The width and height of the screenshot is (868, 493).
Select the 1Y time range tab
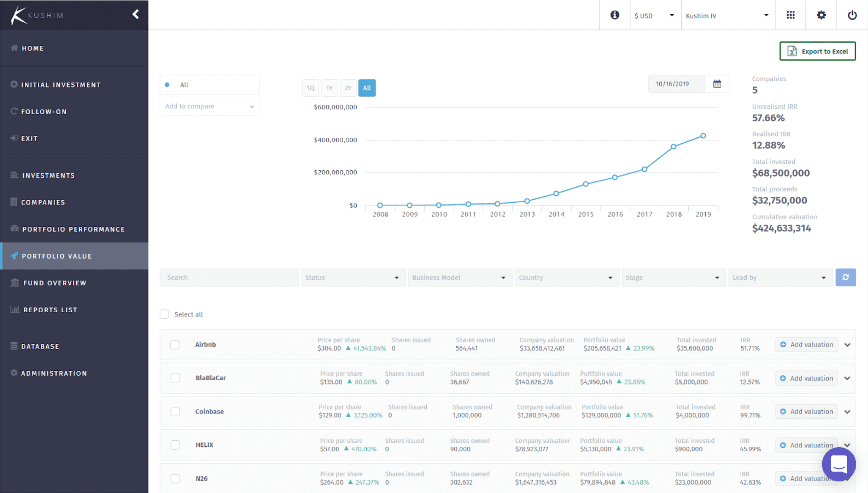[x=329, y=88]
